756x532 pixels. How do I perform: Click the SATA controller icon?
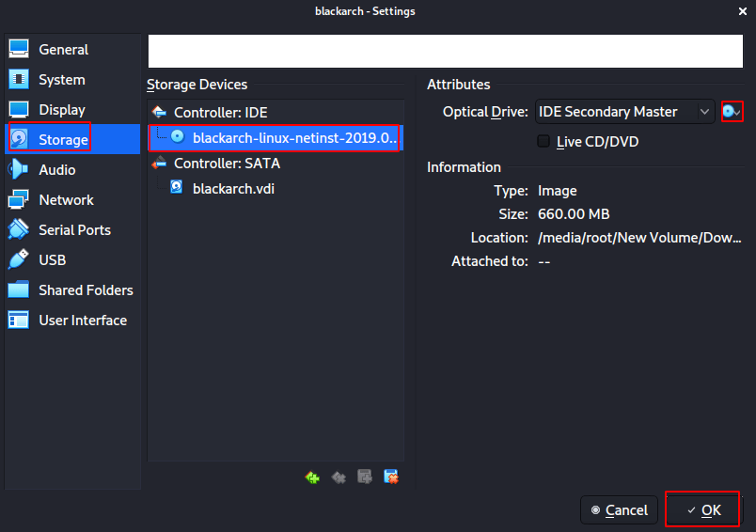point(159,163)
